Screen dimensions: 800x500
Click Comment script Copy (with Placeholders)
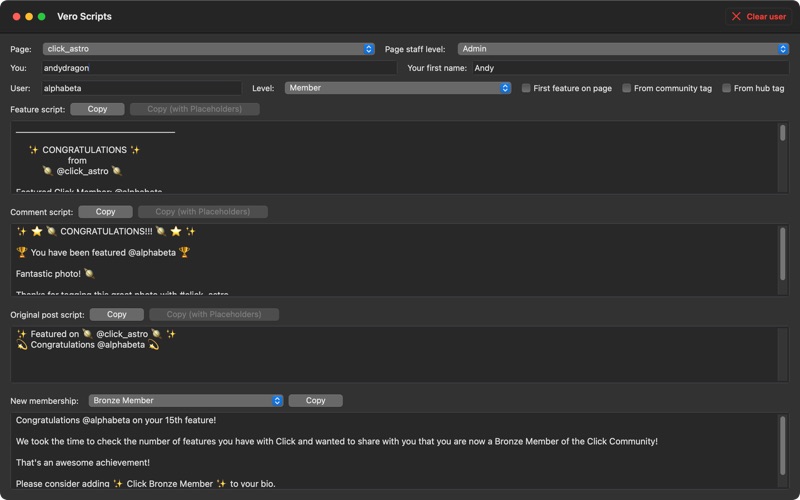click(203, 212)
